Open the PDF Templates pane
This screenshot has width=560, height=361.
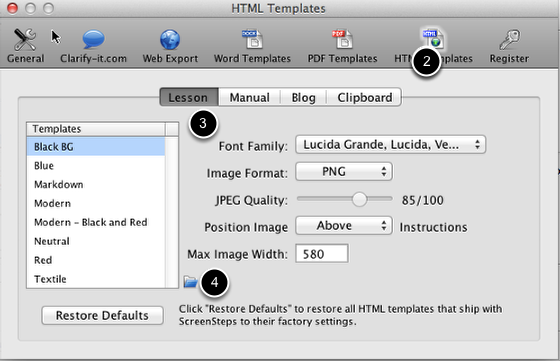[342, 46]
